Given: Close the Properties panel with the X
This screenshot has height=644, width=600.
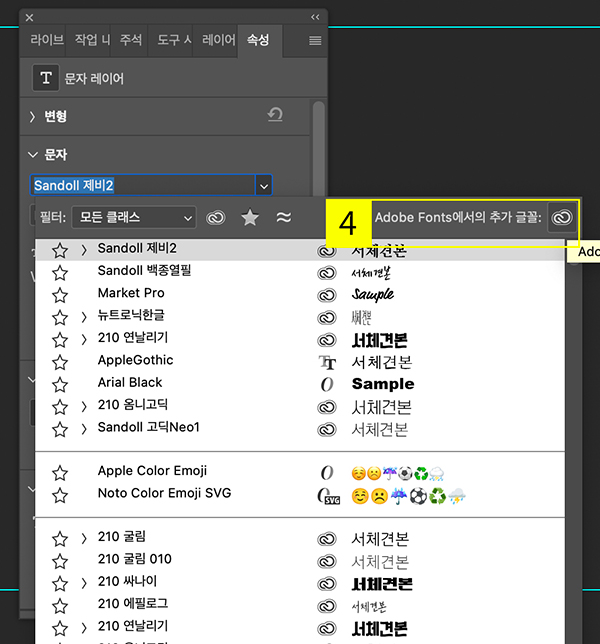Looking at the screenshot, I should point(29,18).
